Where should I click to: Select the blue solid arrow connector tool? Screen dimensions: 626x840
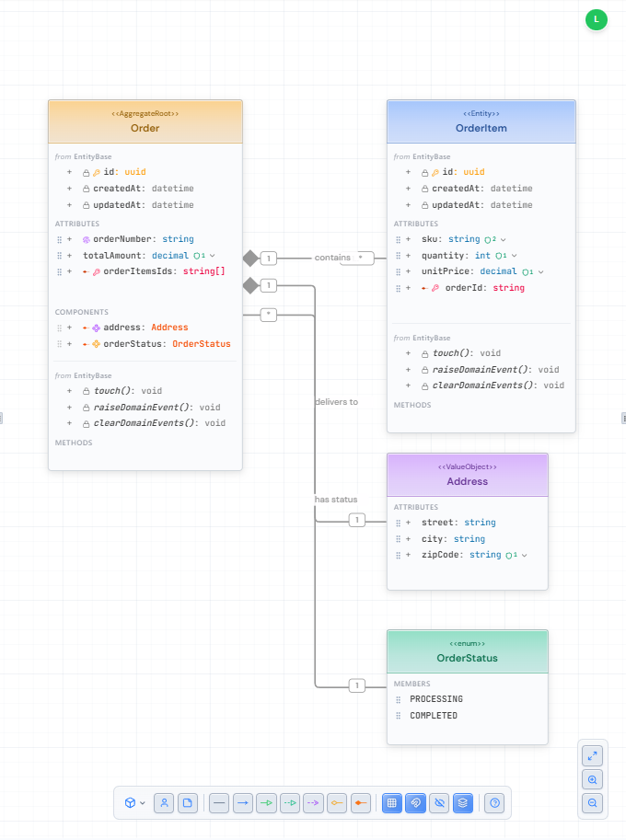pyautogui.click(x=243, y=803)
